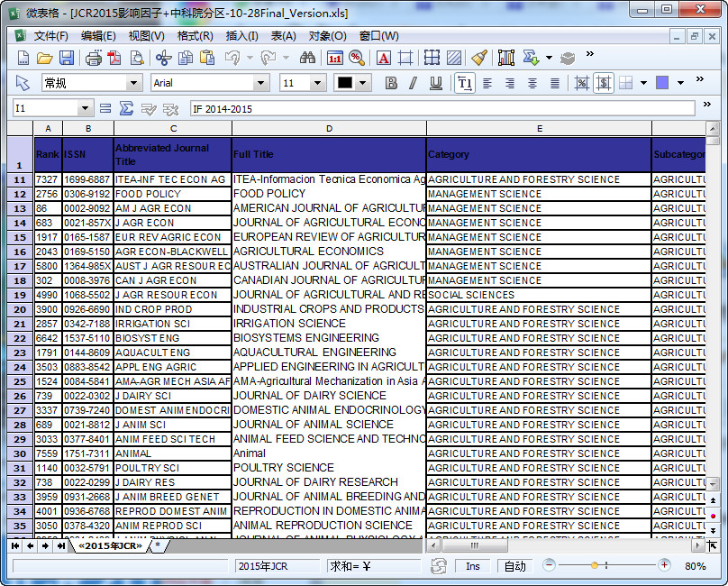Click the zoom slider handle

coord(595,565)
